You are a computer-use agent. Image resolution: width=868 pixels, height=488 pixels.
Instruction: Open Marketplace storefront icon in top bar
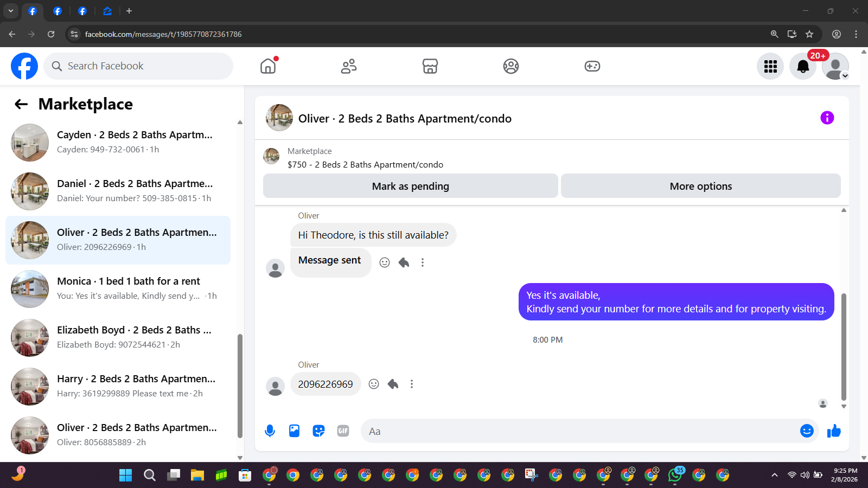pos(430,66)
